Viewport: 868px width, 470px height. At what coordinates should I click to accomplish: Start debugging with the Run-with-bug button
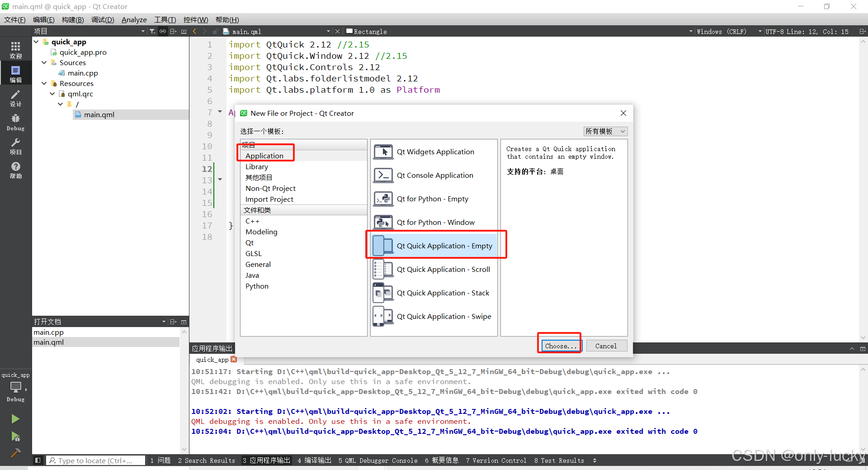point(15,437)
